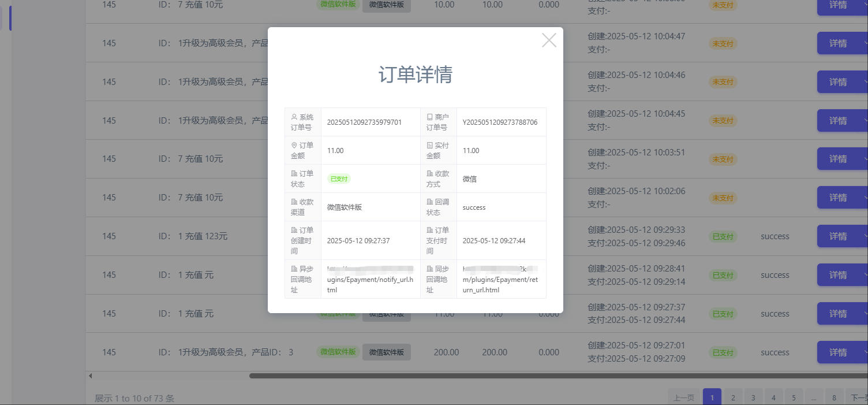Click the return_url.html sync callback address
The width and height of the screenshot is (868, 405).
(x=500, y=280)
